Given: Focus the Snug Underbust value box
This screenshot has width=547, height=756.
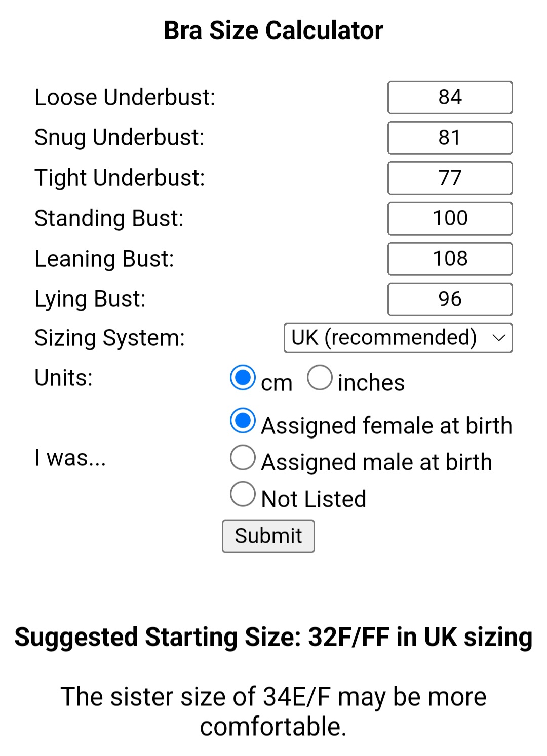Looking at the screenshot, I should click(x=450, y=138).
